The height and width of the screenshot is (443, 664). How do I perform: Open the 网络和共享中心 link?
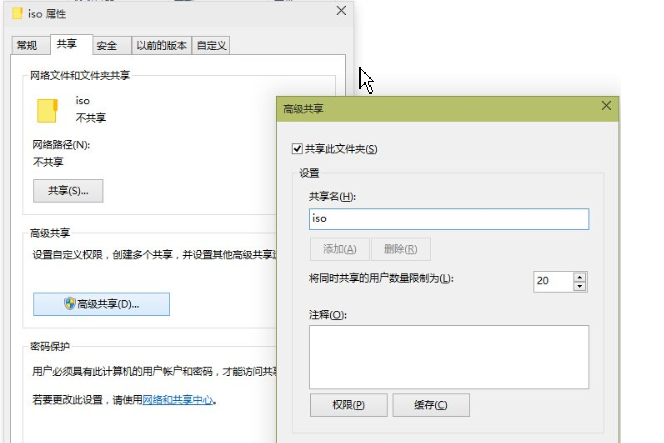tap(179, 400)
